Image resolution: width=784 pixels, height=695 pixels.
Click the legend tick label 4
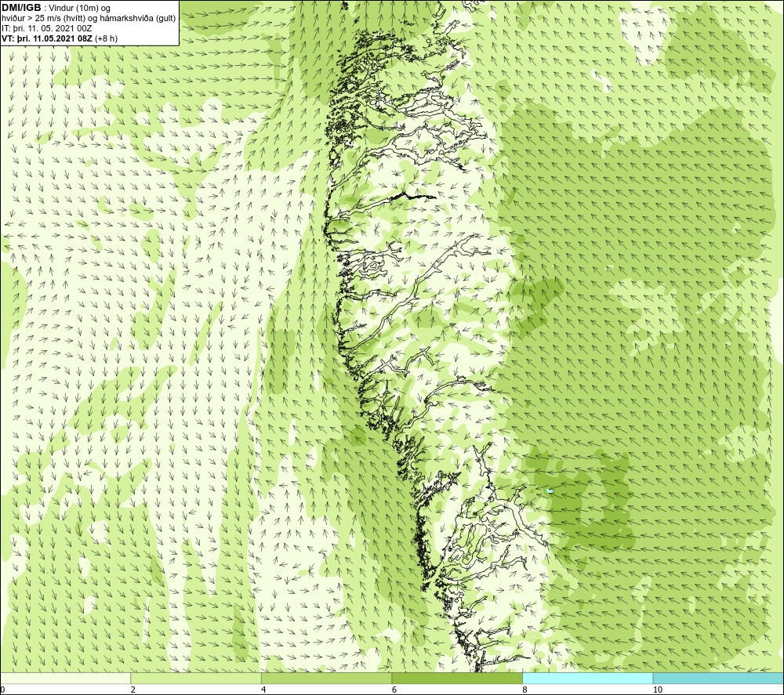coord(263,690)
